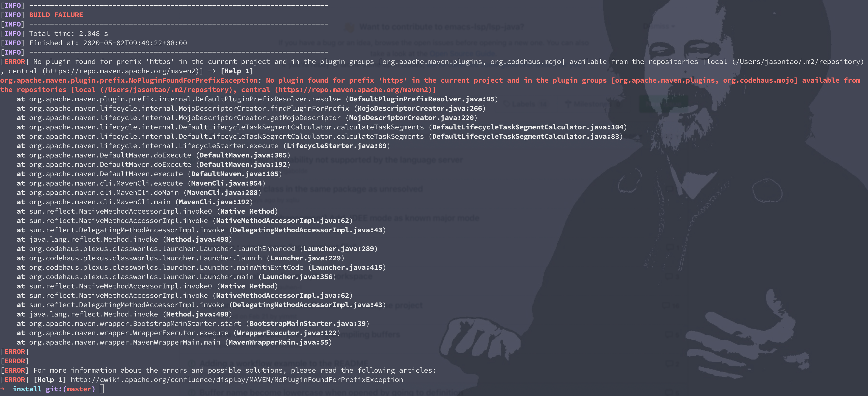Click BootstrapMainStarter.java:39 stack reference
This screenshot has width=868, height=396.
pyautogui.click(x=307, y=324)
